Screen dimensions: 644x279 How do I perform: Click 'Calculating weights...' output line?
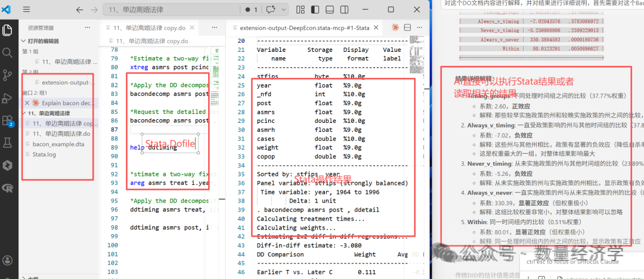click(x=296, y=227)
